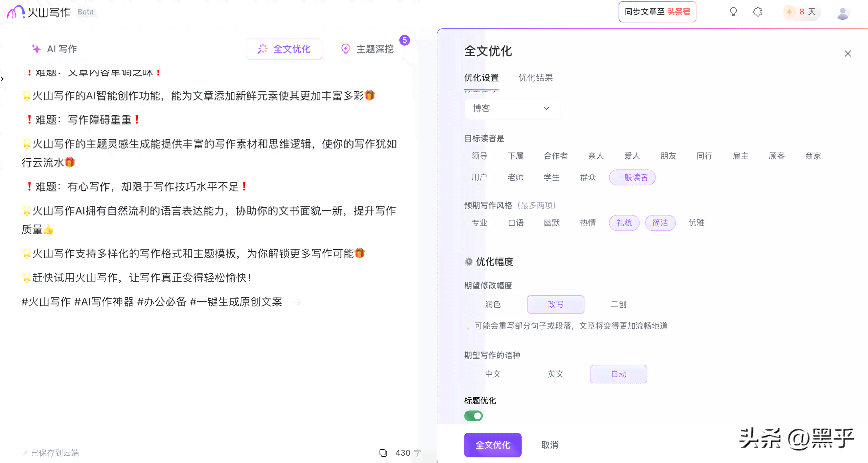Open the 主题深挖 tool
The image size is (868, 463).
click(367, 49)
